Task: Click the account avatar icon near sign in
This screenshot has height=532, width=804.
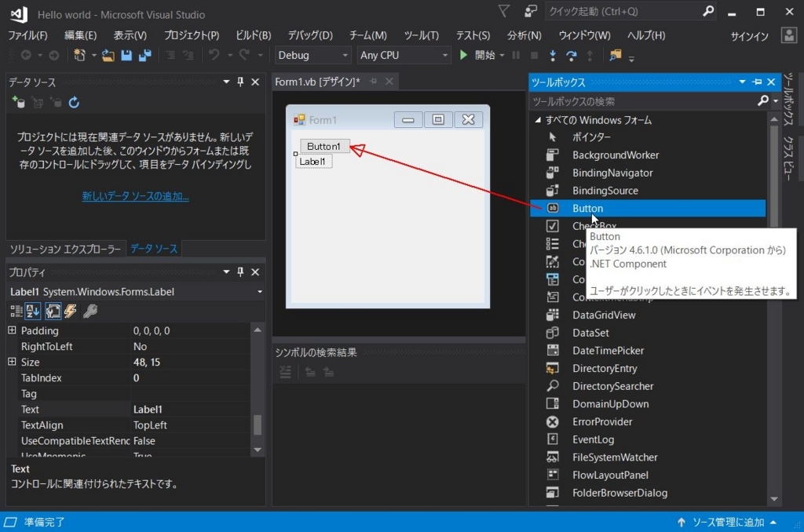Action: (788, 35)
